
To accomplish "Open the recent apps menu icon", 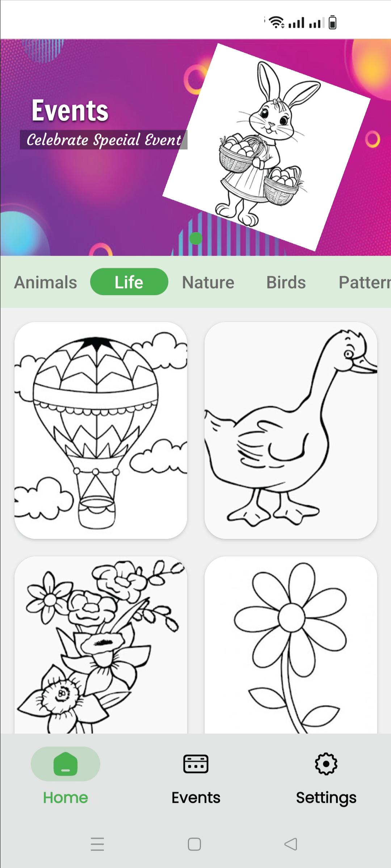I will [x=97, y=844].
